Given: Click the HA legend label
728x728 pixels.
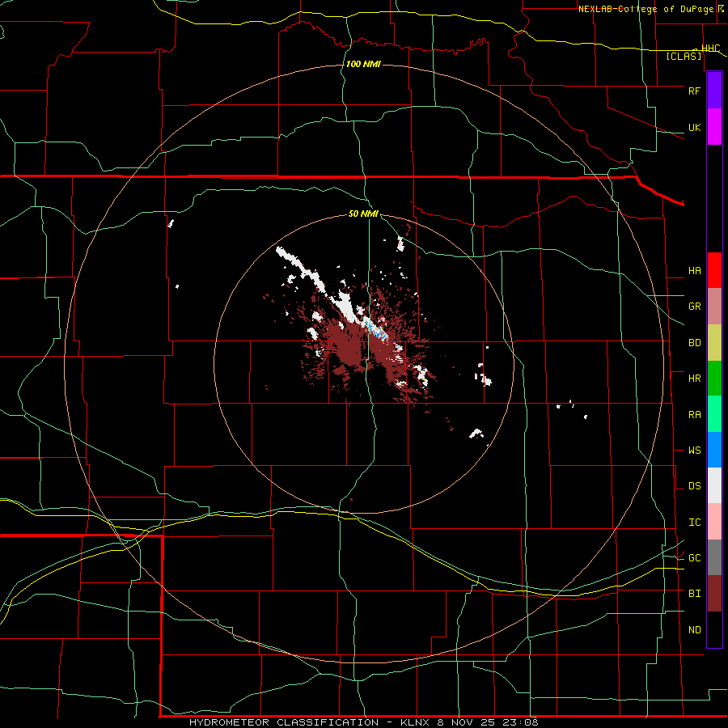Looking at the screenshot, I should point(694,270).
